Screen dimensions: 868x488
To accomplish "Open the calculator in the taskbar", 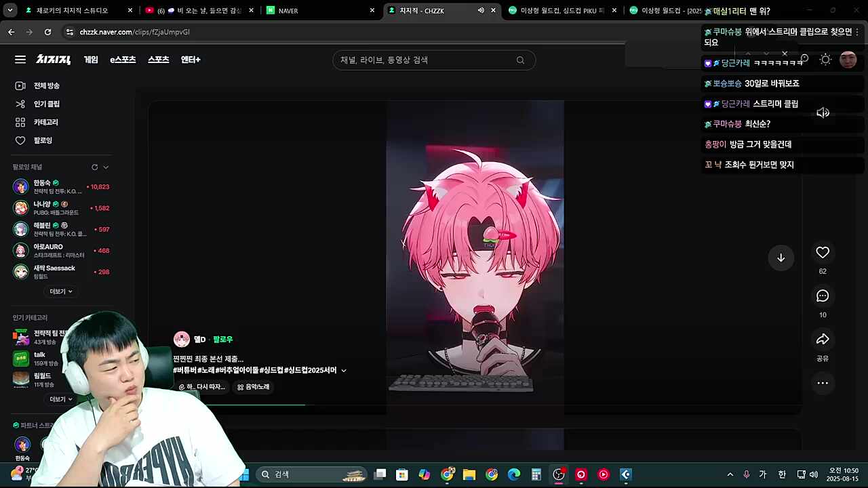I will tap(536, 474).
